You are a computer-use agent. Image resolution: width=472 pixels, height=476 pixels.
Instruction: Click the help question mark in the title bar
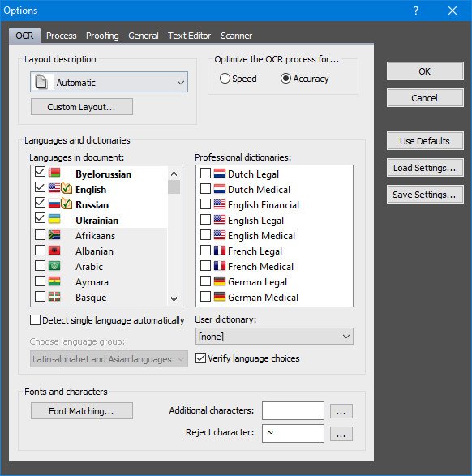(416, 11)
